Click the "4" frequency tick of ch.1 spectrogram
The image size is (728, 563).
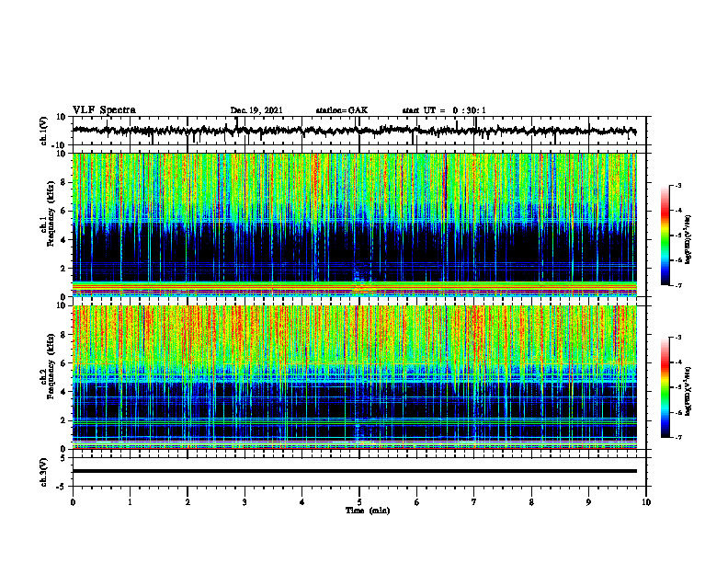63,240
